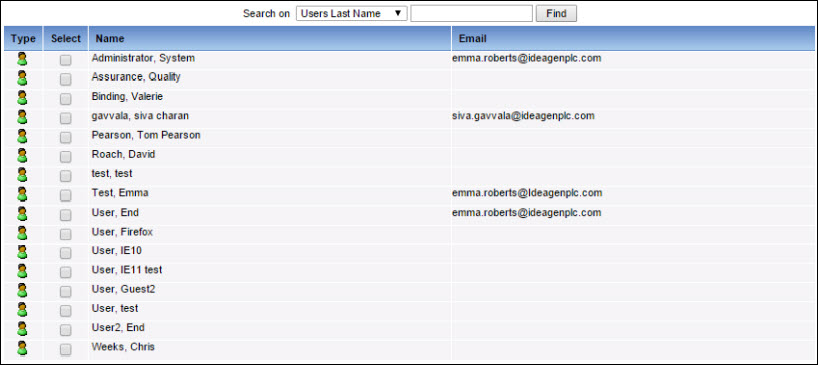This screenshot has width=818, height=365.
Task: Click the email in User, End row
Action: [527, 212]
